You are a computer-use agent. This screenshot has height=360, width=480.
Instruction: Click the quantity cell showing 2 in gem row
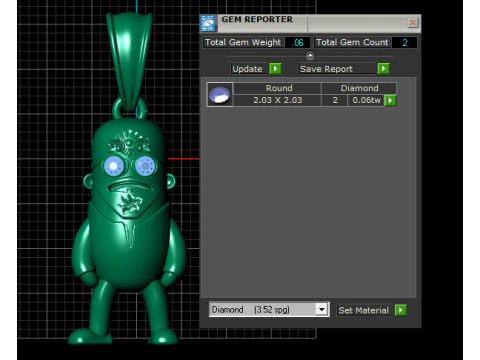[335, 100]
